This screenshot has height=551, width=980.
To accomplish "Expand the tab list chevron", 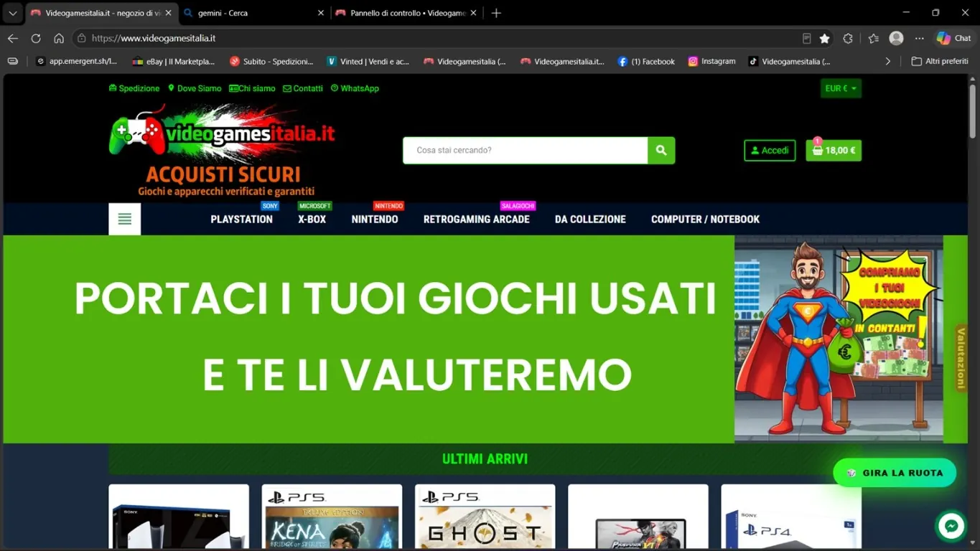I will point(13,13).
